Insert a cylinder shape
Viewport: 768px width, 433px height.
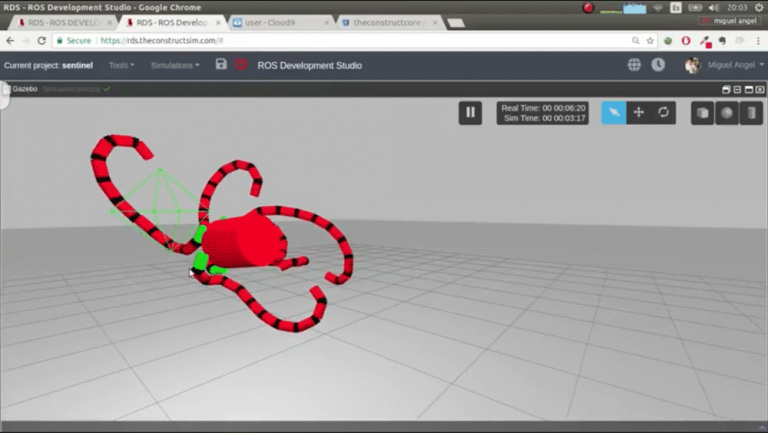[x=751, y=113]
